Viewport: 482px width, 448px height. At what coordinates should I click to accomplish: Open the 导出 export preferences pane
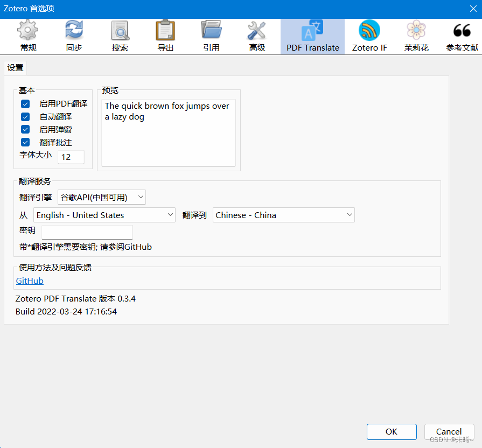click(x=165, y=36)
